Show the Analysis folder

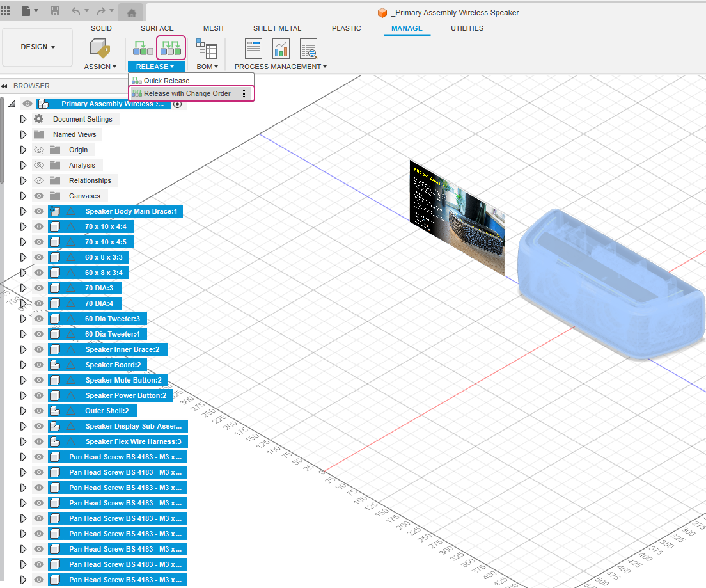39,165
